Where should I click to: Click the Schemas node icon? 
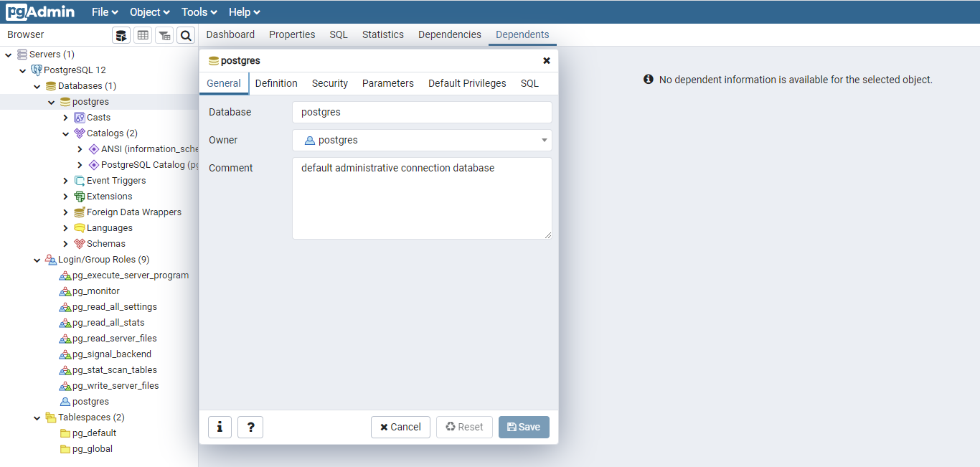(x=80, y=244)
